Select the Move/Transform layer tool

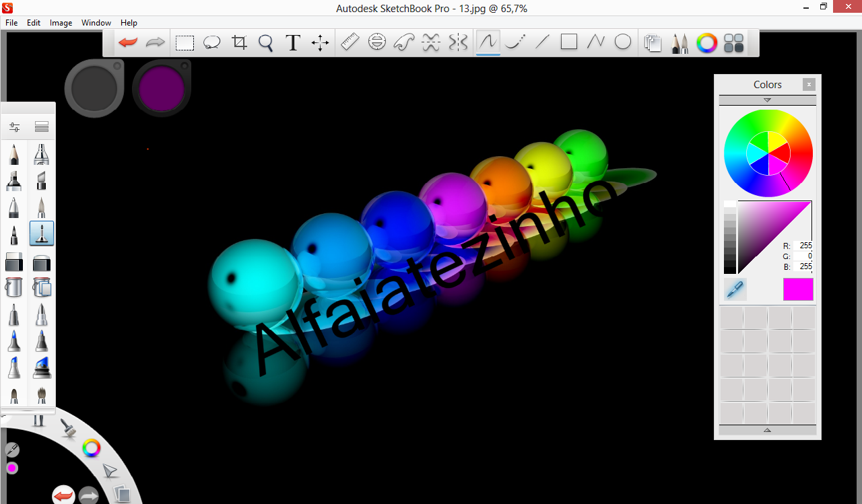(x=320, y=43)
